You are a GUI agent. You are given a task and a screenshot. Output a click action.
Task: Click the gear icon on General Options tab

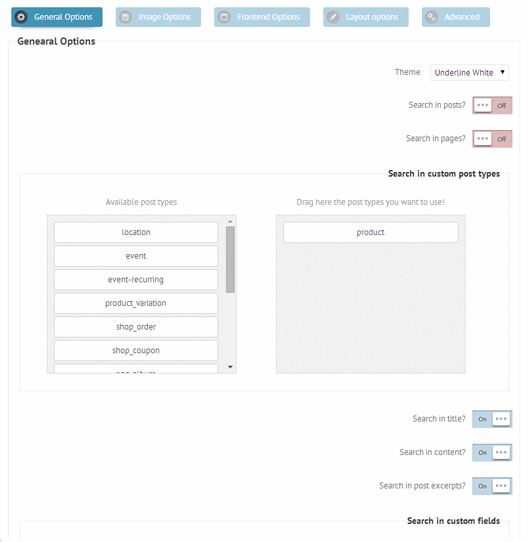[x=21, y=17]
